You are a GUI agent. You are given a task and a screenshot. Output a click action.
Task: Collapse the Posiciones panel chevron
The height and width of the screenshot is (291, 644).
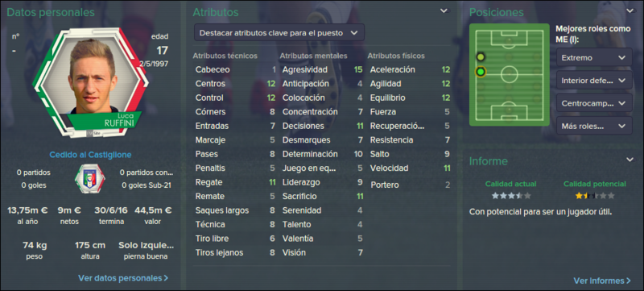(x=630, y=10)
